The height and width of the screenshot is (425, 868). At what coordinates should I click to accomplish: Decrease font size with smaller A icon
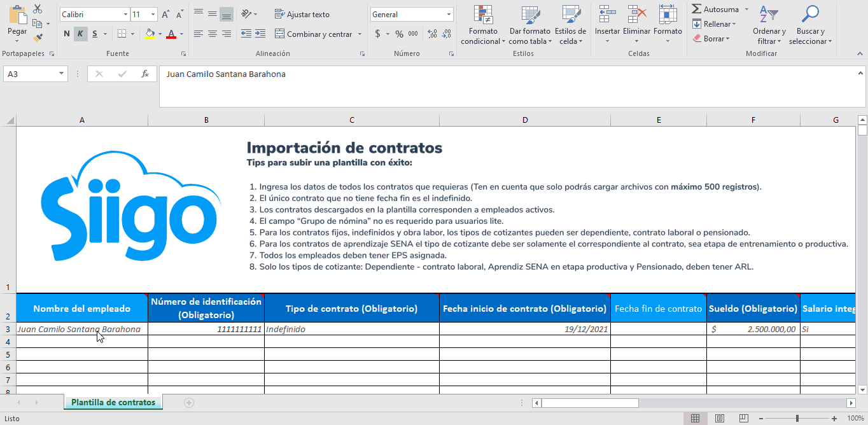(x=179, y=14)
